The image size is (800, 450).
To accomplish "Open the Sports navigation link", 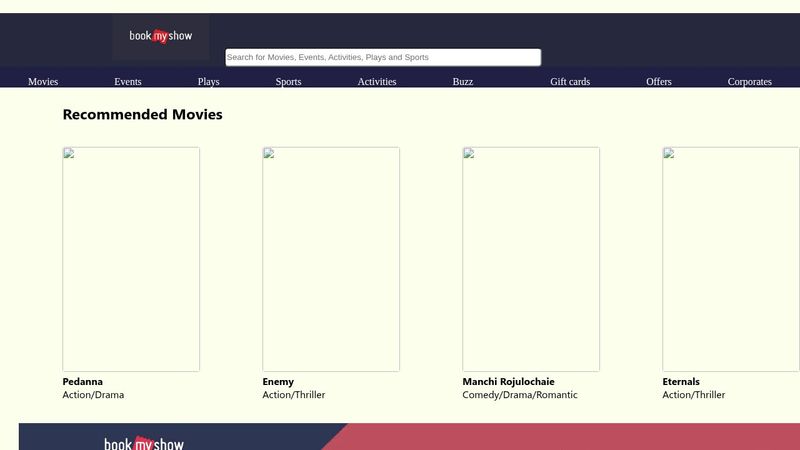I will coord(288,82).
